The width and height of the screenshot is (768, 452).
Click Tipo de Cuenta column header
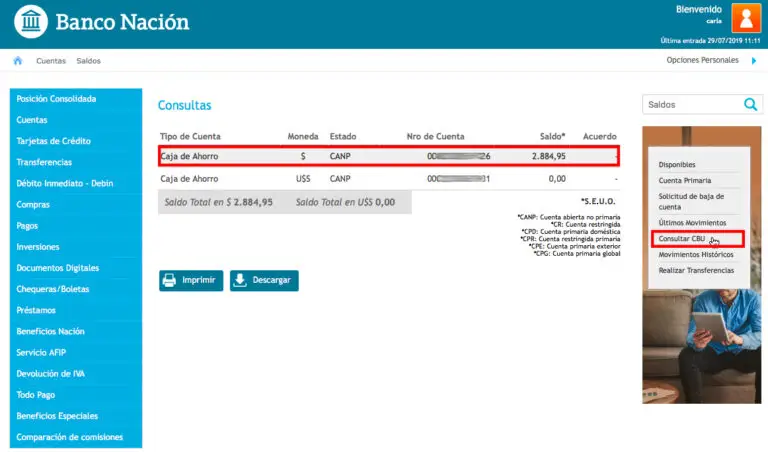190,137
